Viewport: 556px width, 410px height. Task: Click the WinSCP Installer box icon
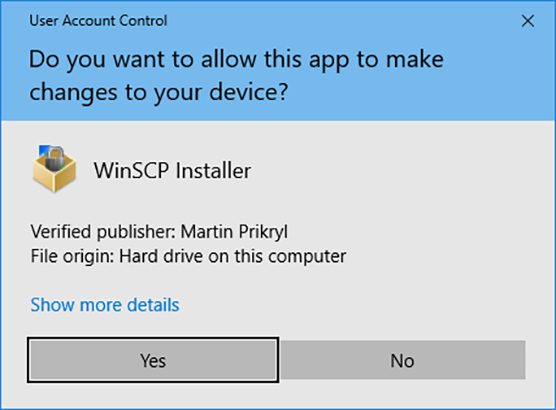coord(54,169)
